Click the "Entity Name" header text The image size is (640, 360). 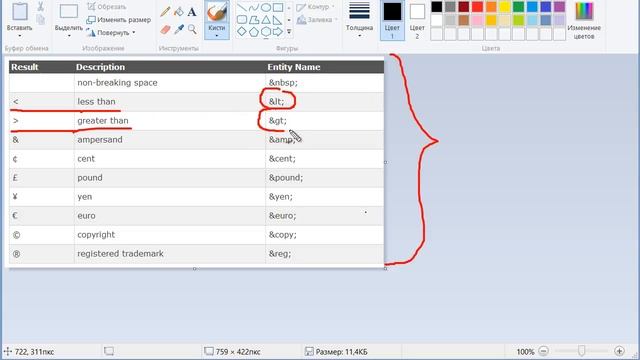coord(294,67)
